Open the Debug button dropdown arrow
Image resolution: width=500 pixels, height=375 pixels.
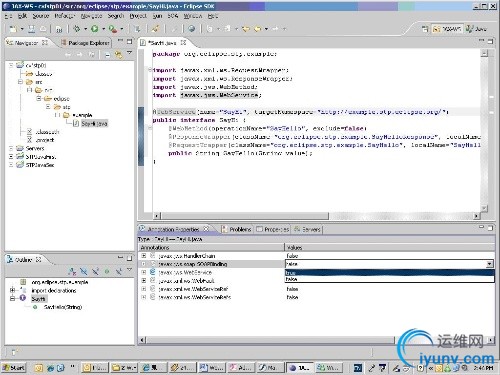pyautogui.click(x=85, y=29)
